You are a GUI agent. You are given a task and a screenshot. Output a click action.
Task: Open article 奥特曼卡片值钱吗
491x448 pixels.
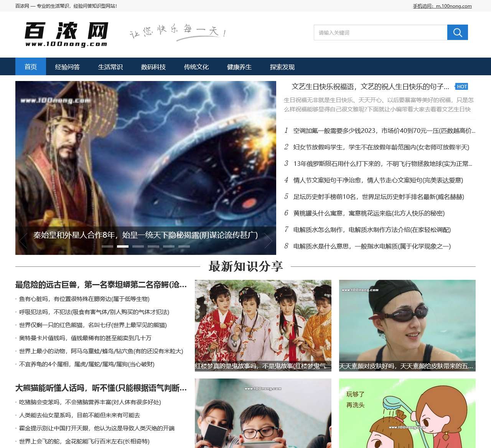tap(85, 338)
